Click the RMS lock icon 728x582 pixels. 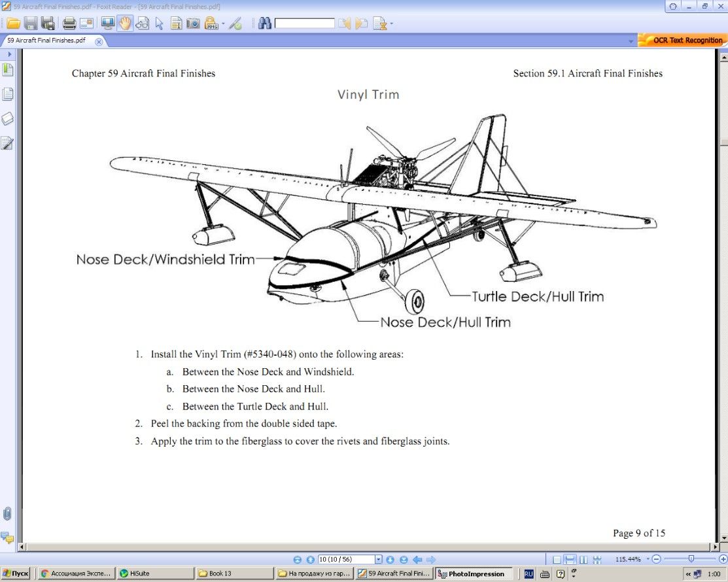(212, 23)
